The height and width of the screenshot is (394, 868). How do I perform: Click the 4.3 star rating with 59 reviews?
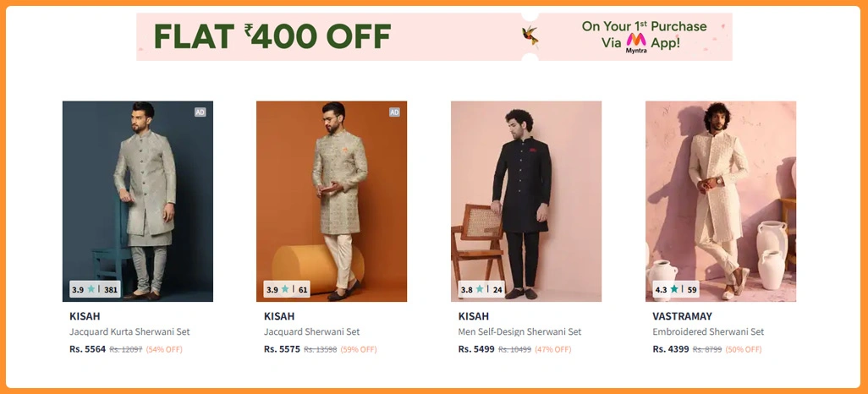point(676,289)
